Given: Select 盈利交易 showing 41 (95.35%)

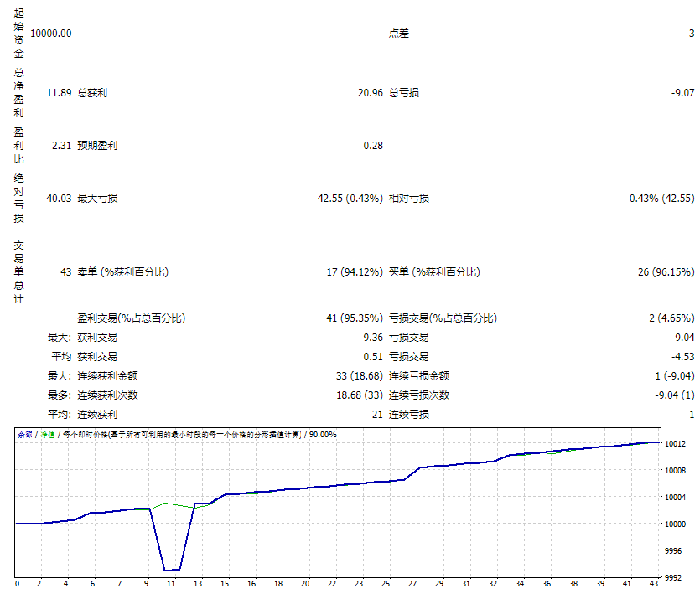Looking at the screenshot, I should tap(354, 318).
